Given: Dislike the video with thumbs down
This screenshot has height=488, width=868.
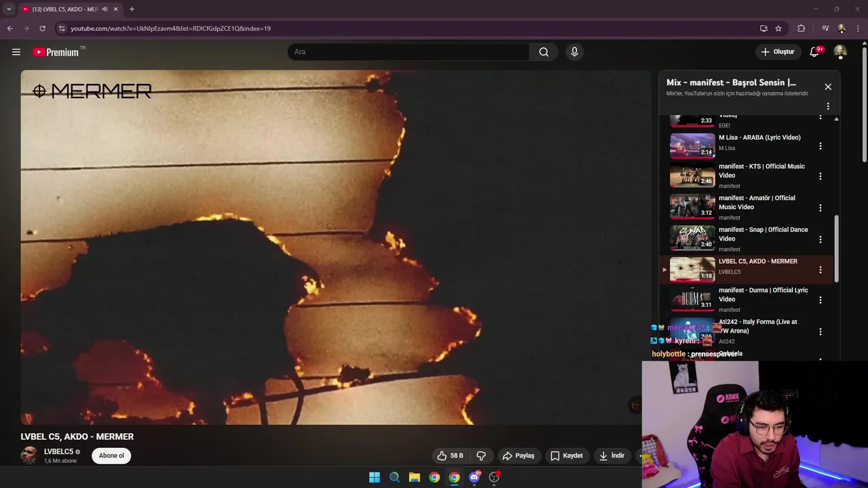Looking at the screenshot, I should 481,455.
